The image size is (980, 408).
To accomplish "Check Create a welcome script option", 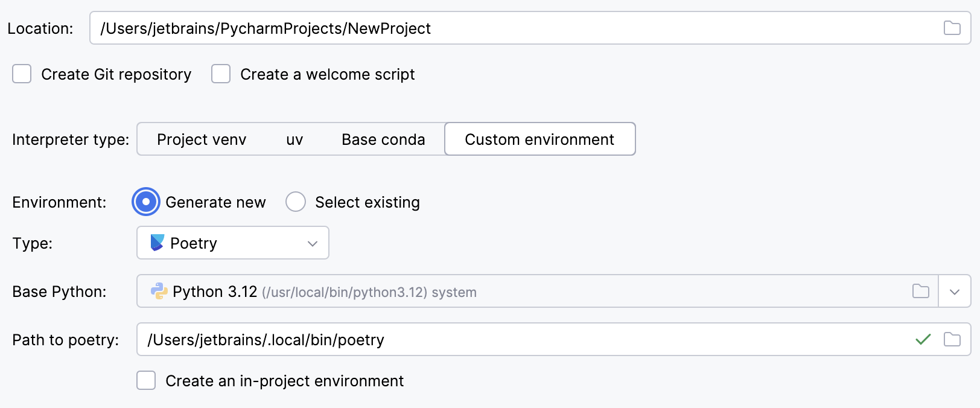I will point(221,74).
